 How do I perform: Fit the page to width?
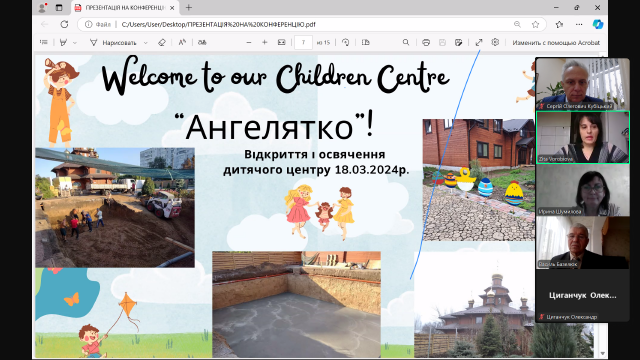281,42
